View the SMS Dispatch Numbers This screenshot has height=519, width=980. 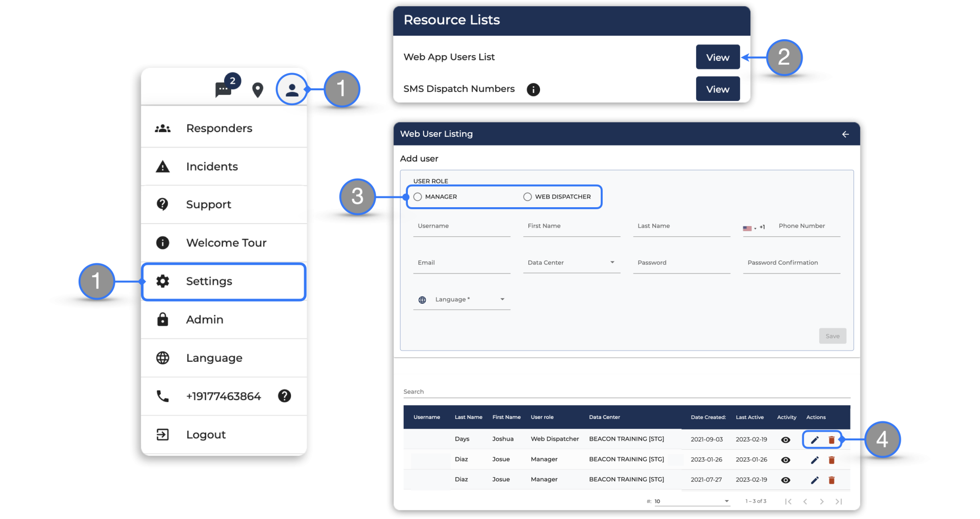[x=718, y=89]
